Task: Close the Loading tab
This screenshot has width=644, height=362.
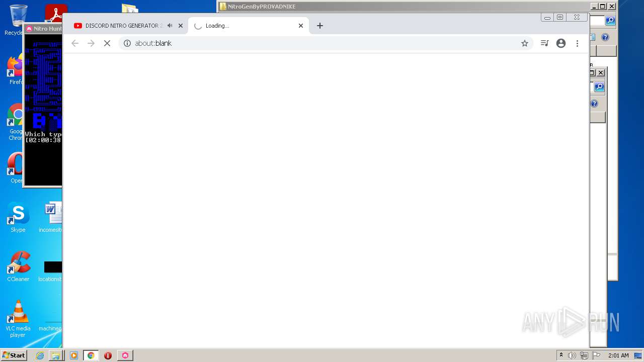Action: (x=301, y=26)
